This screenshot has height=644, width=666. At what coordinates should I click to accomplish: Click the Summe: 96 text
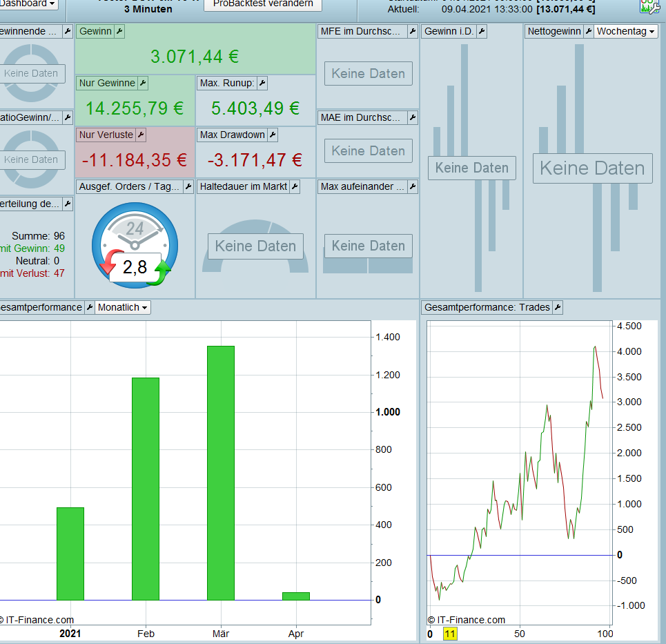38,236
